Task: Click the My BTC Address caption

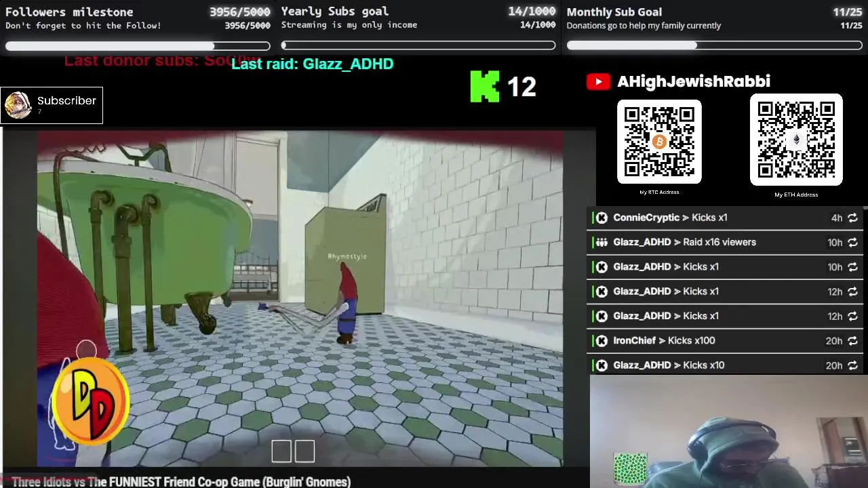Action: pyautogui.click(x=659, y=192)
